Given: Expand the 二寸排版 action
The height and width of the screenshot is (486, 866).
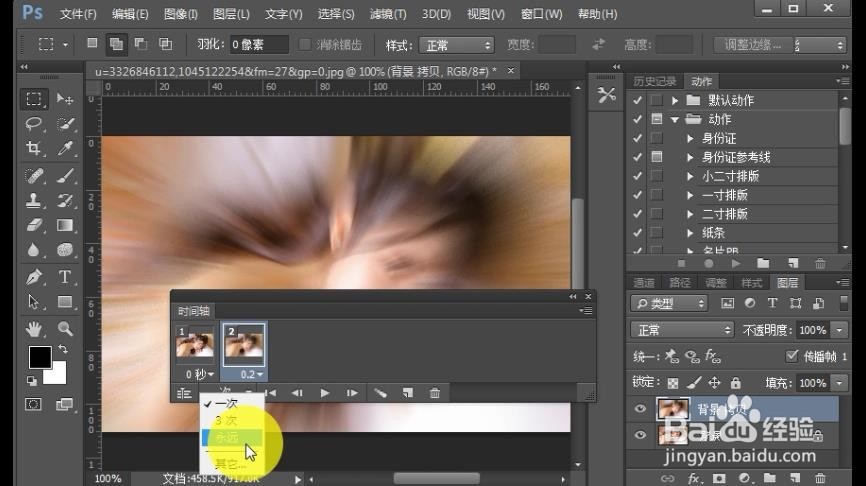Looking at the screenshot, I should (690, 214).
